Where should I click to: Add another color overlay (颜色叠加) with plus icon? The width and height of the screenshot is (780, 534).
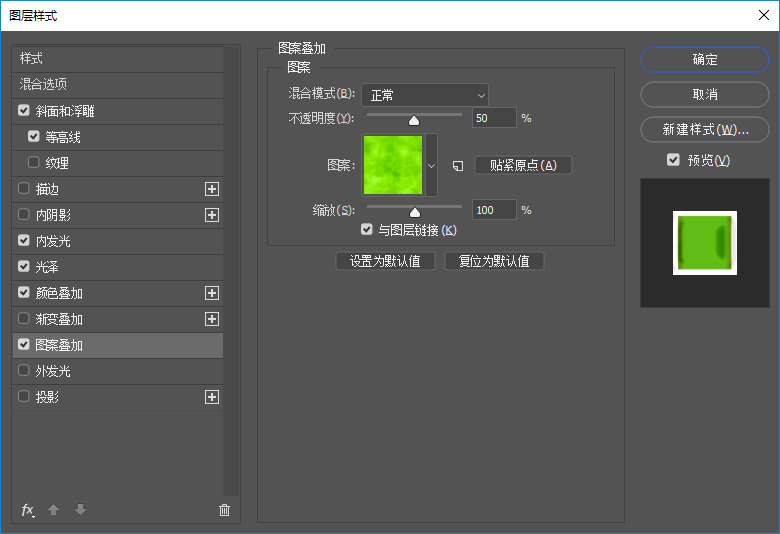point(212,293)
